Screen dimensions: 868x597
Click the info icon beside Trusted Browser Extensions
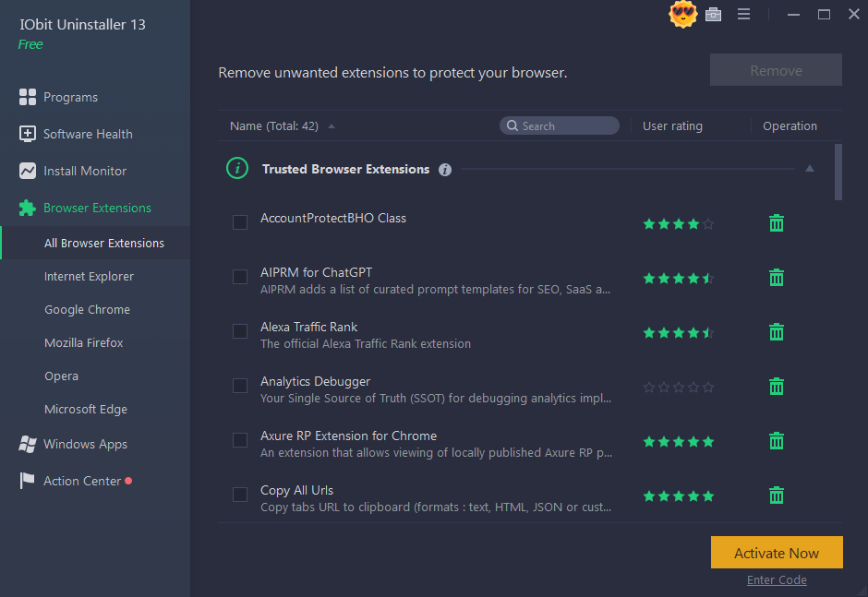[x=444, y=170]
